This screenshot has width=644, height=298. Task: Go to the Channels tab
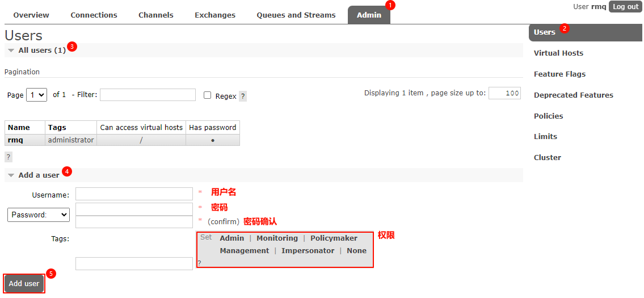pyautogui.click(x=155, y=15)
